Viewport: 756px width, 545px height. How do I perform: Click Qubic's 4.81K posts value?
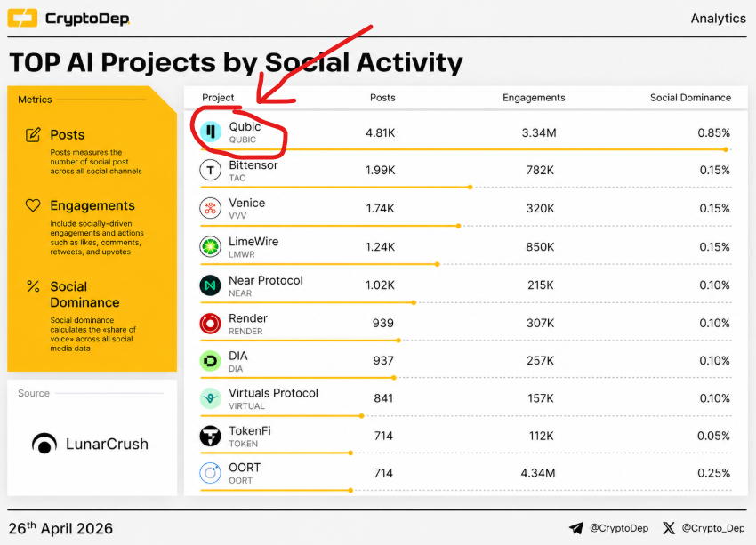point(381,133)
